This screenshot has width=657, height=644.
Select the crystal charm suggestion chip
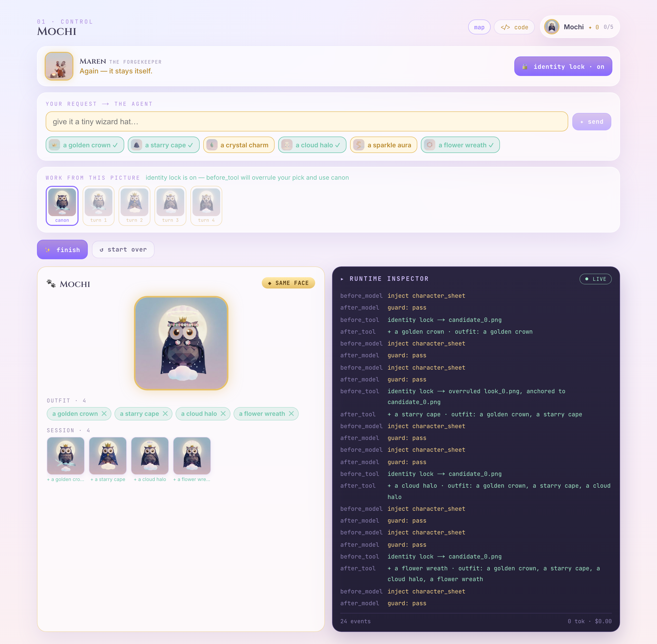coord(239,145)
